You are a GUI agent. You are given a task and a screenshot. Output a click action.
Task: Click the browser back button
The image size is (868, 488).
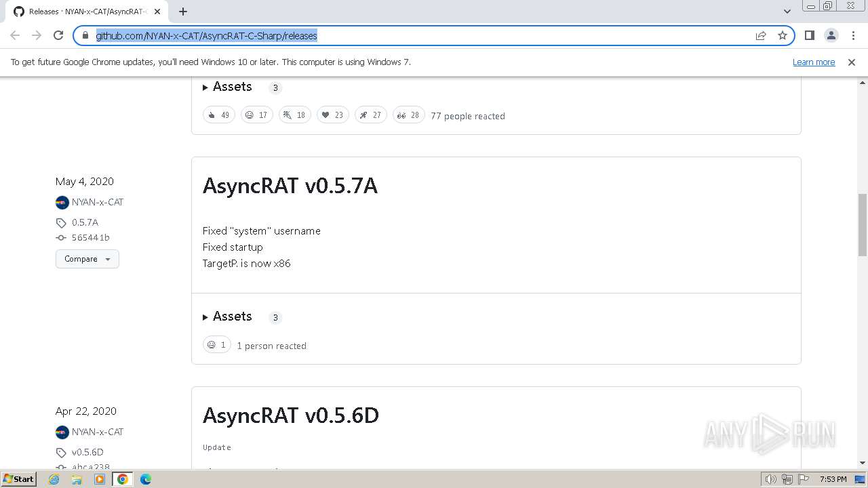15,35
